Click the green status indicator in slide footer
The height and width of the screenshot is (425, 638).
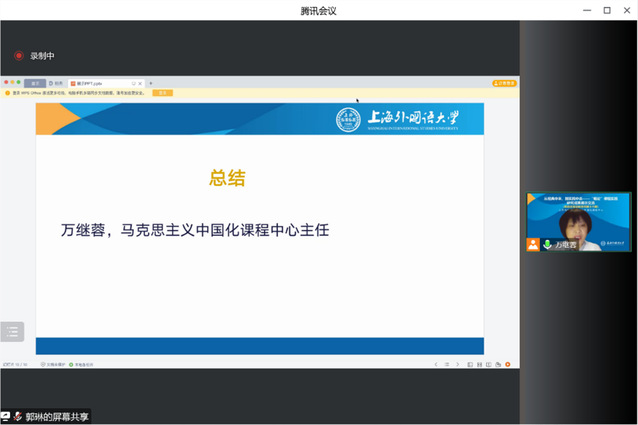coord(71,364)
